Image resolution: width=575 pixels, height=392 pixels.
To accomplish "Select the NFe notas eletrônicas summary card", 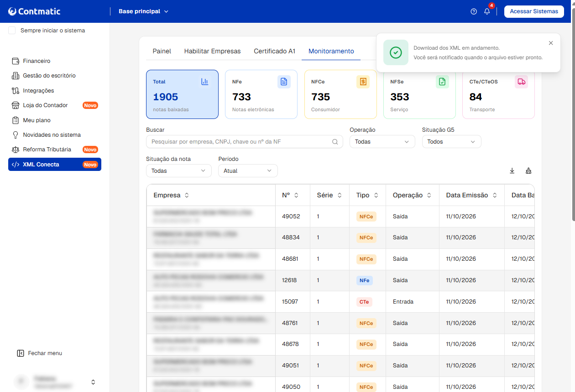I will (261, 94).
